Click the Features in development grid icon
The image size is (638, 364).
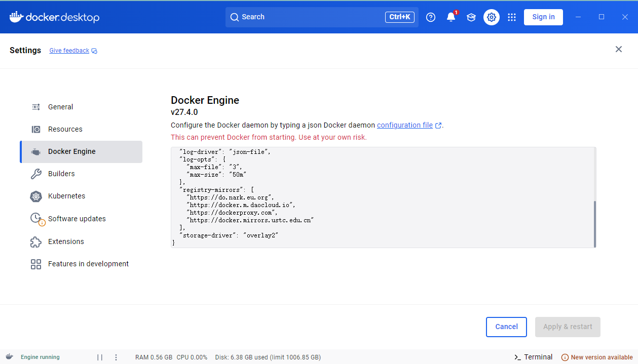36,264
